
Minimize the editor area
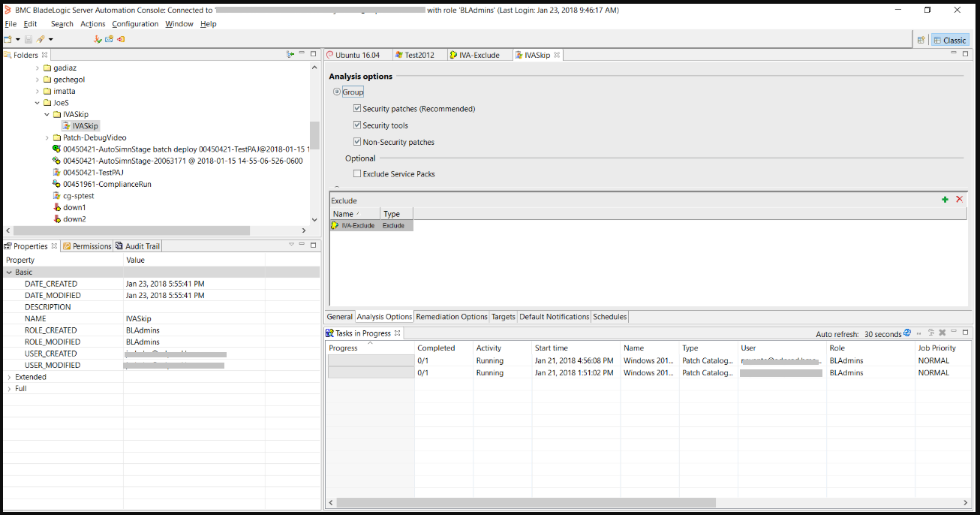954,53
